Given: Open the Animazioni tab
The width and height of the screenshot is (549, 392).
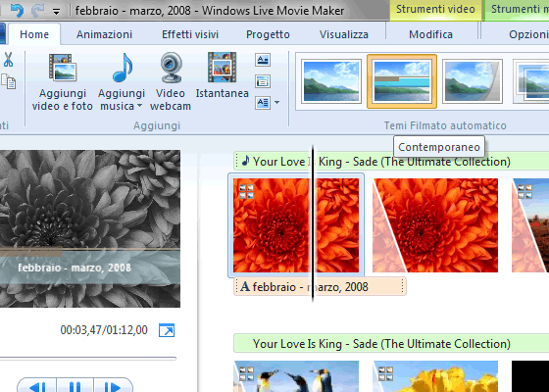Looking at the screenshot, I should pyautogui.click(x=104, y=34).
